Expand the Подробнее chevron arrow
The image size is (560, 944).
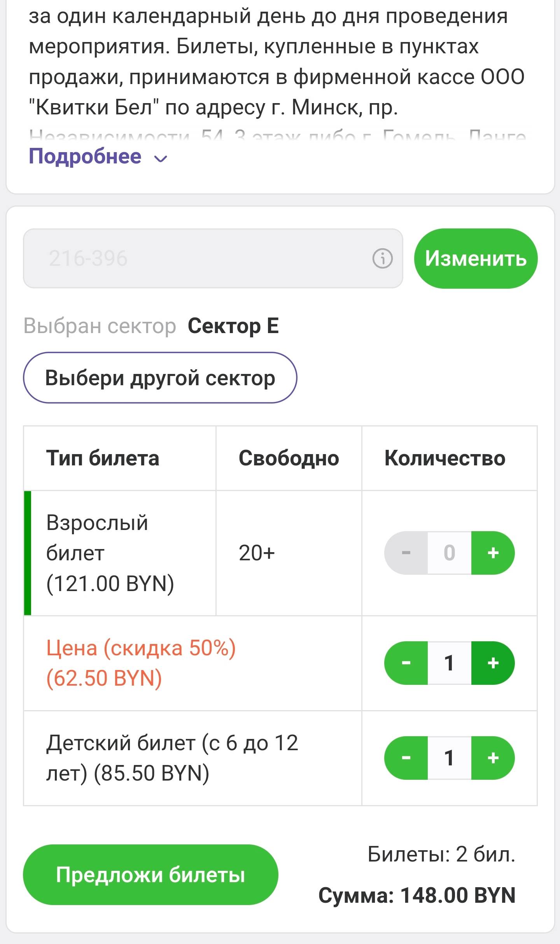click(161, 158)
